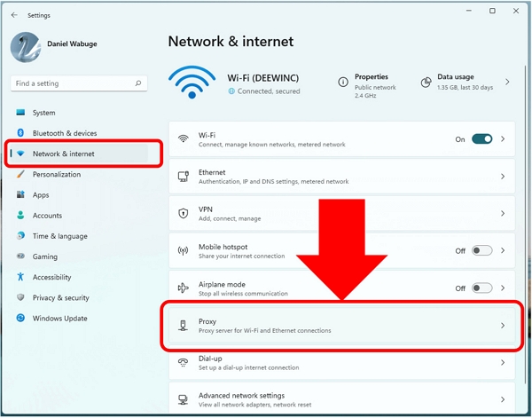Viewport: 532px width, 418px height.
Task: Click the Accessibility figure icon
Action: [20, 277]
